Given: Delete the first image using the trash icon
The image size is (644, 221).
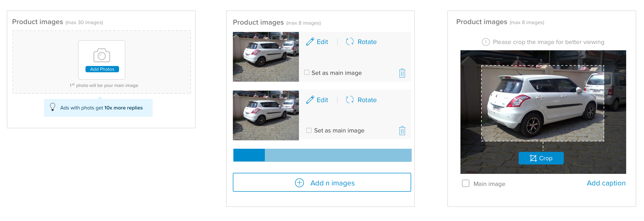Looking at the screenshot, I should point(402,73).
